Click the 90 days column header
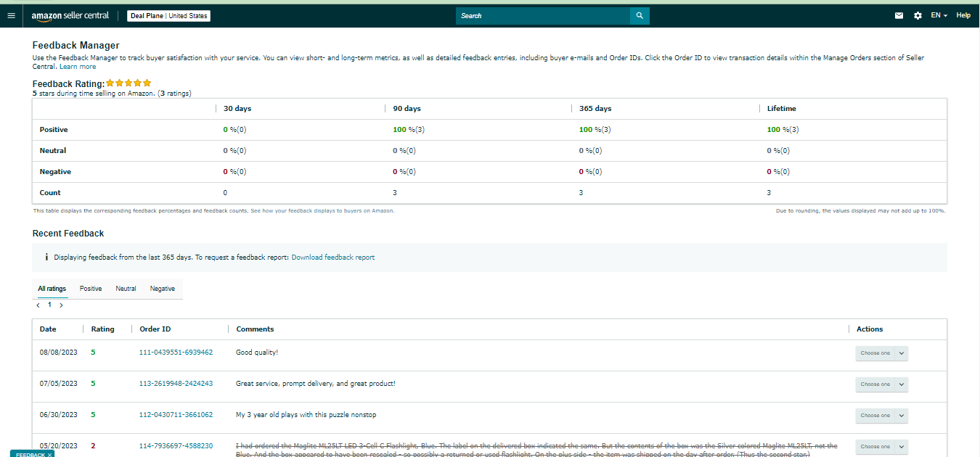 point(407,109)
